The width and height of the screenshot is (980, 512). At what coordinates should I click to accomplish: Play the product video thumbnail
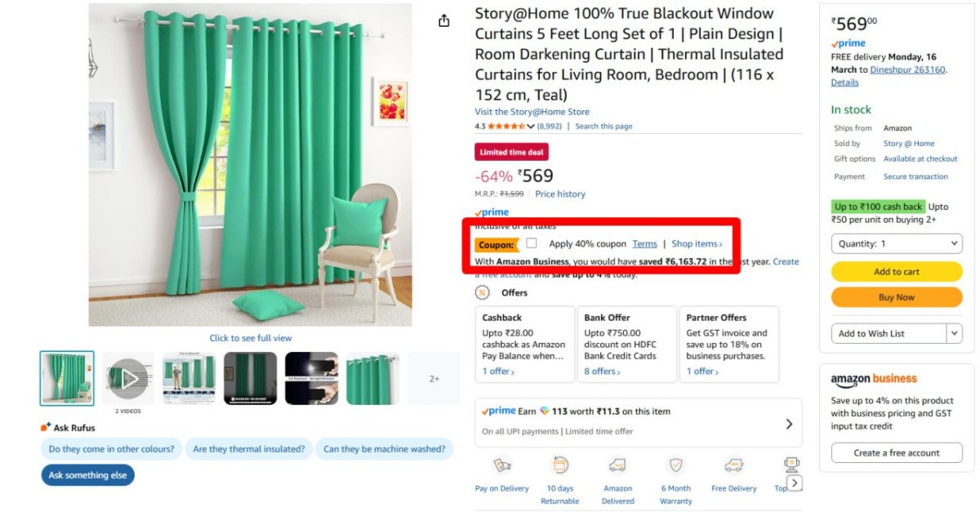pyautogui.click(x=128, y=378)
